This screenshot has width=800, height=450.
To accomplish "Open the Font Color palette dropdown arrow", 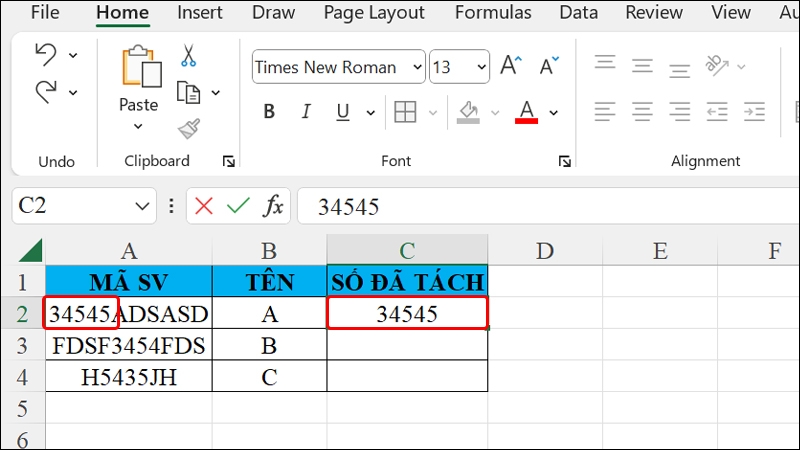I will (554, 113).
